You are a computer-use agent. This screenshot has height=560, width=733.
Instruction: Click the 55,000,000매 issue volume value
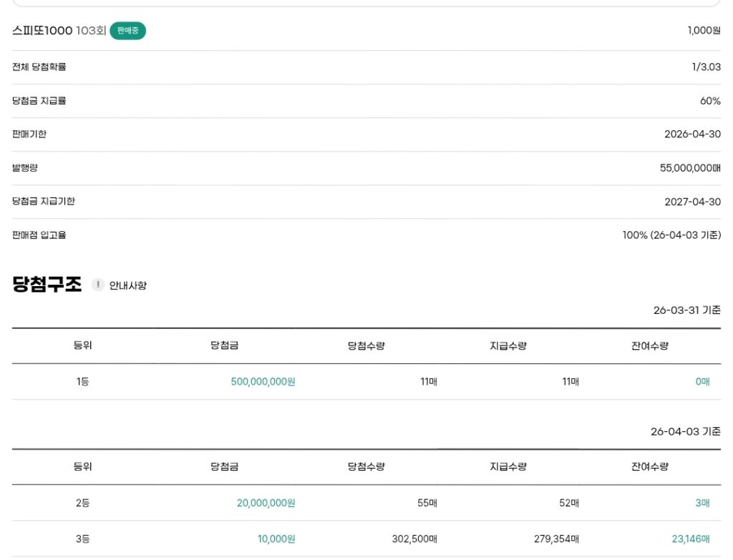pyautogui.click(x=690, y=168)
